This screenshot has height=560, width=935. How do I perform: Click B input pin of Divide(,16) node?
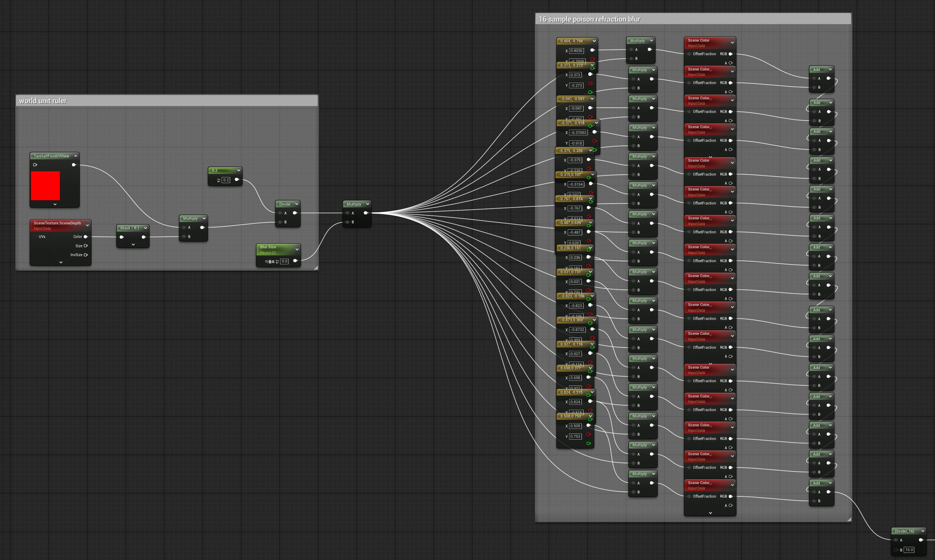tap(896, 550)
